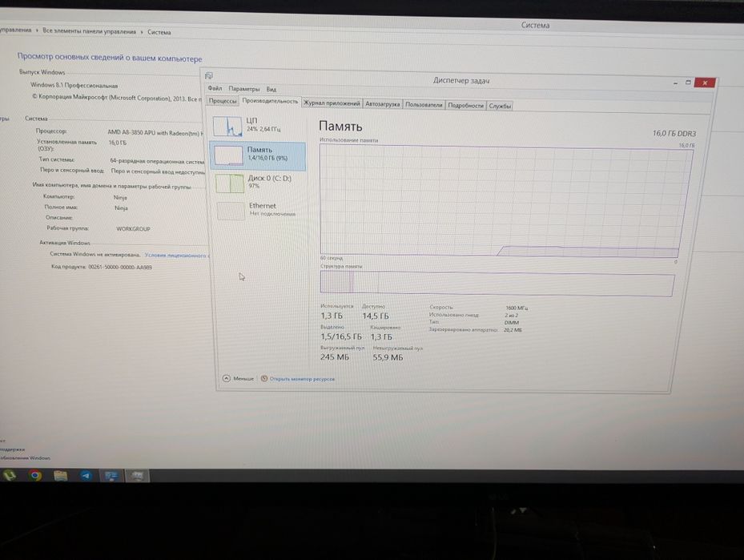Click the 55,9 МБ non-paged pool value
Image resolution: width=744 pixels, height=560 pixels.
(388, 357)
